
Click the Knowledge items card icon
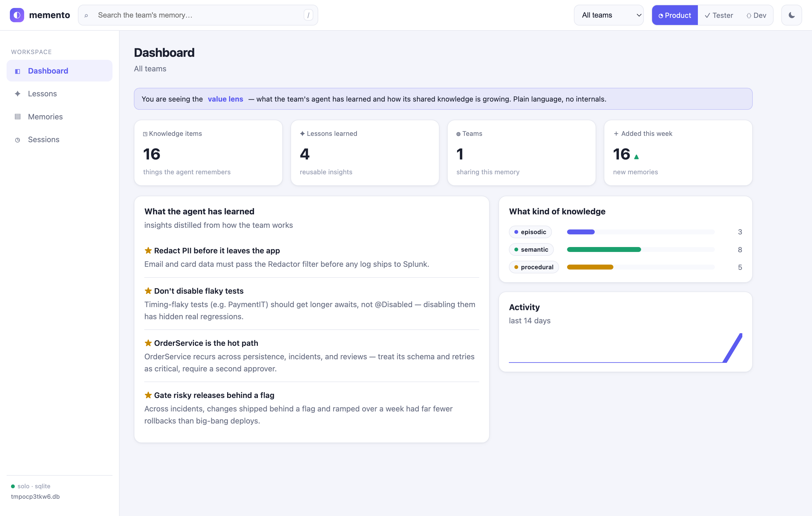145,134
